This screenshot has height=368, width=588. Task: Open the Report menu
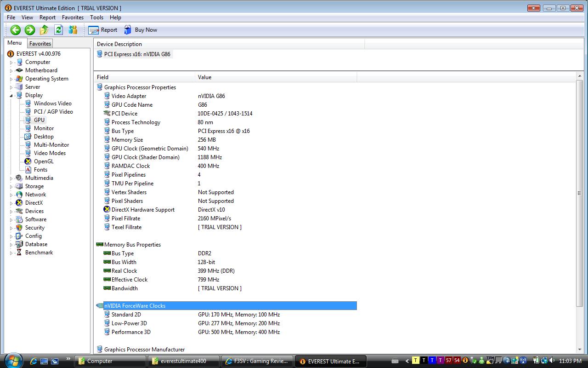47,17
